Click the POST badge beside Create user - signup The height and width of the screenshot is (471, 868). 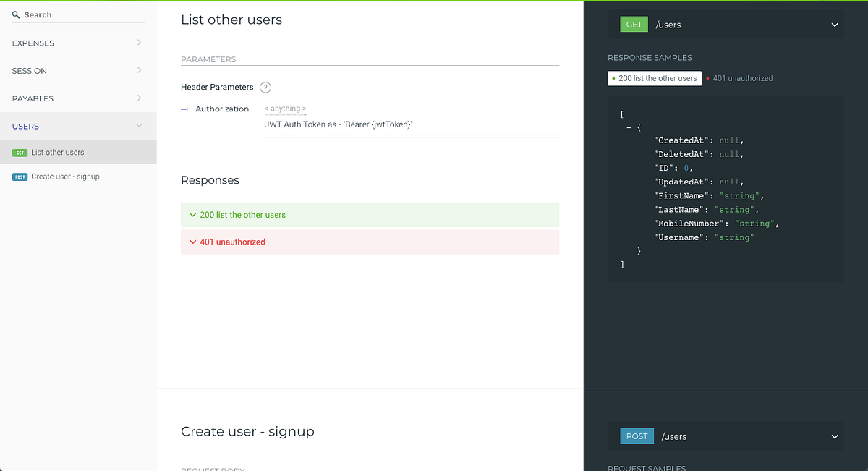pyautogui.click(x=20, y=177)
